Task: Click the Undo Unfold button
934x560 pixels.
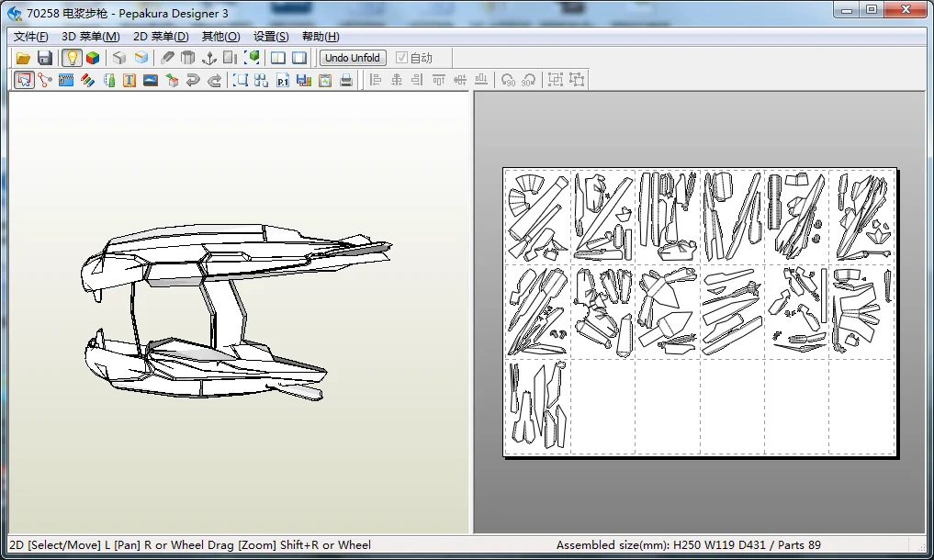Action: [x=353, y=58]
